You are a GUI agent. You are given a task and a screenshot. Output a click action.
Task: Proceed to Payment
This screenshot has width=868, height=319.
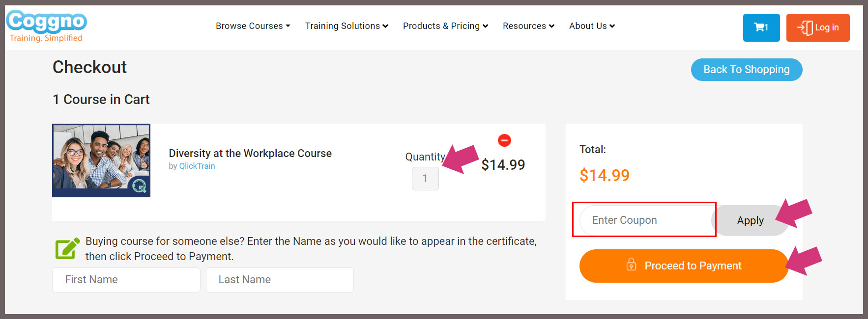click(x=684, y=266)
